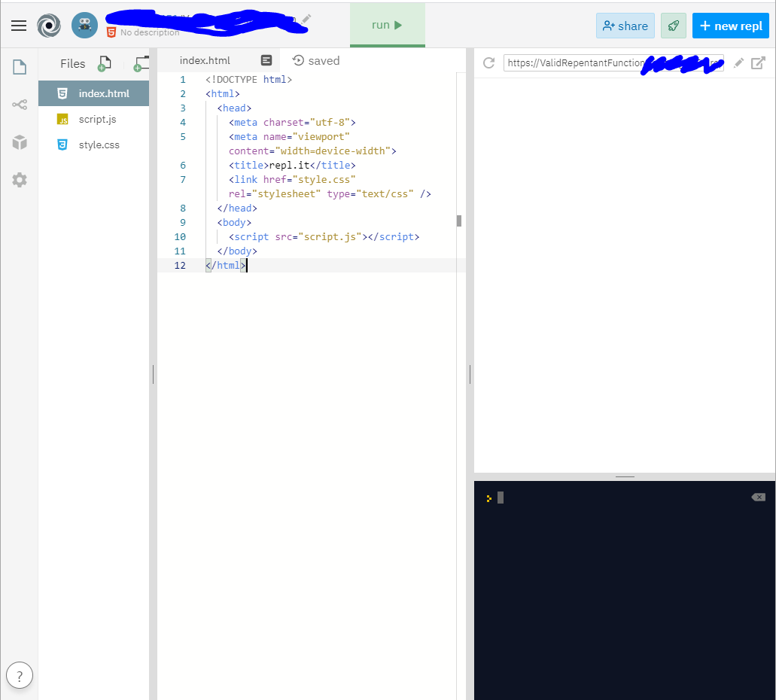Open script.js file
This screenshot has height=700, width=776.
[x=93, y=119]
